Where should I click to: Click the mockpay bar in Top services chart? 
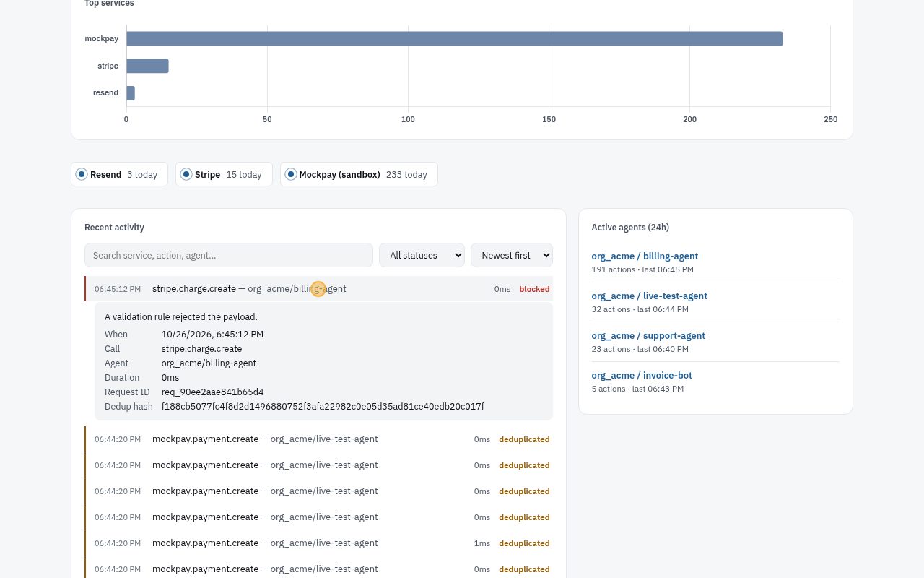[x=455, y=38]
